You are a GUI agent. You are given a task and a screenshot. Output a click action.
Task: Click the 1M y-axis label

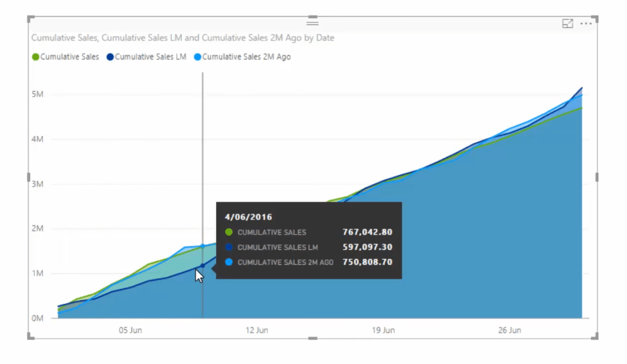tap(38, 273)
